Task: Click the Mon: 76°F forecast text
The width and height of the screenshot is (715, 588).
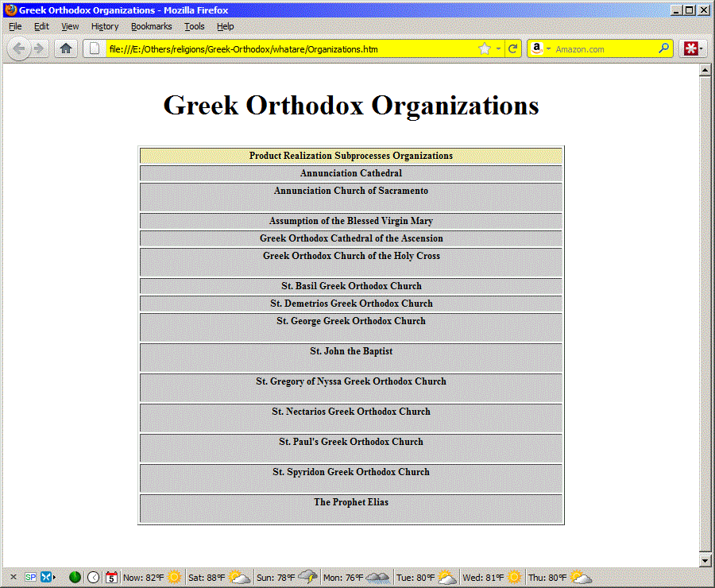Action: click(343, 578)
